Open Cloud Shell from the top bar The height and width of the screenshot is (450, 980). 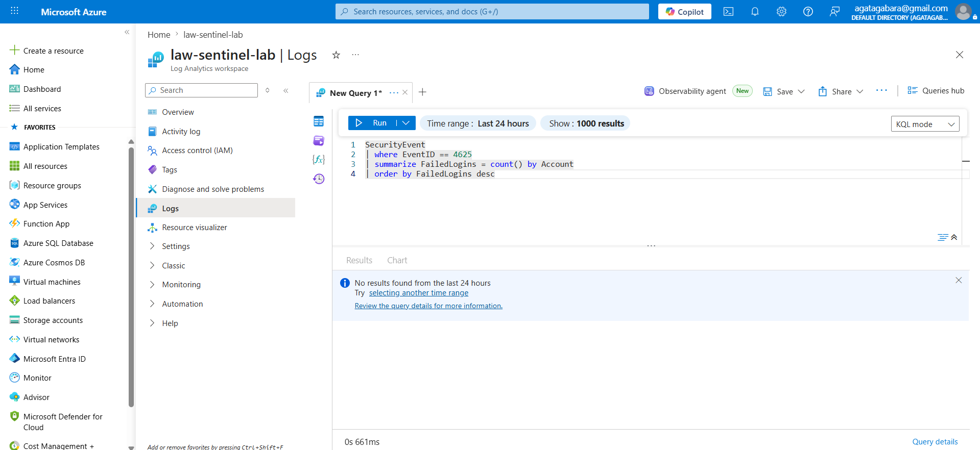pyautogui.click(x=728, y=12)
